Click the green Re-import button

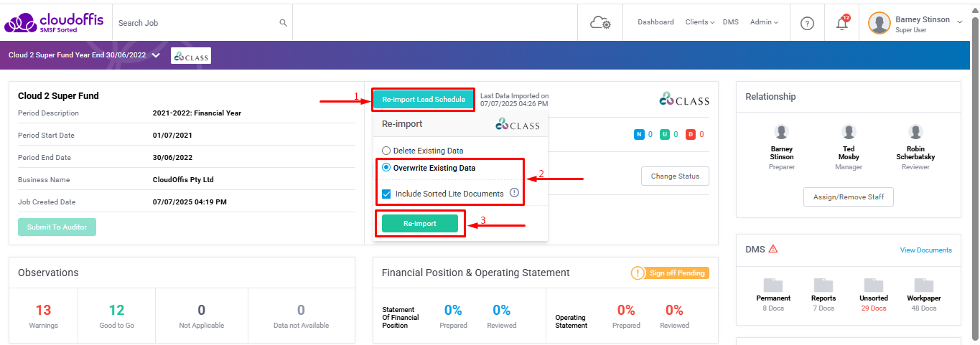[x=419, y=223]
